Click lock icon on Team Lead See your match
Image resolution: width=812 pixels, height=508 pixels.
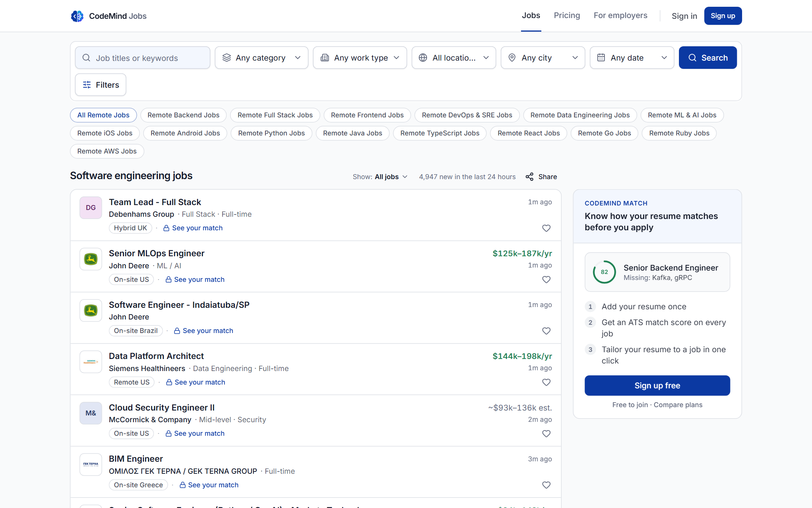pyautogui.click(x=166, y=228)
